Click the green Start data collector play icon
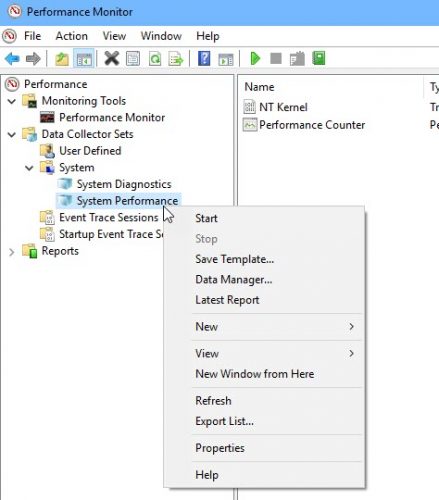Screen dimensions: 439x500 pyautogui.click(x=255, y=59)
